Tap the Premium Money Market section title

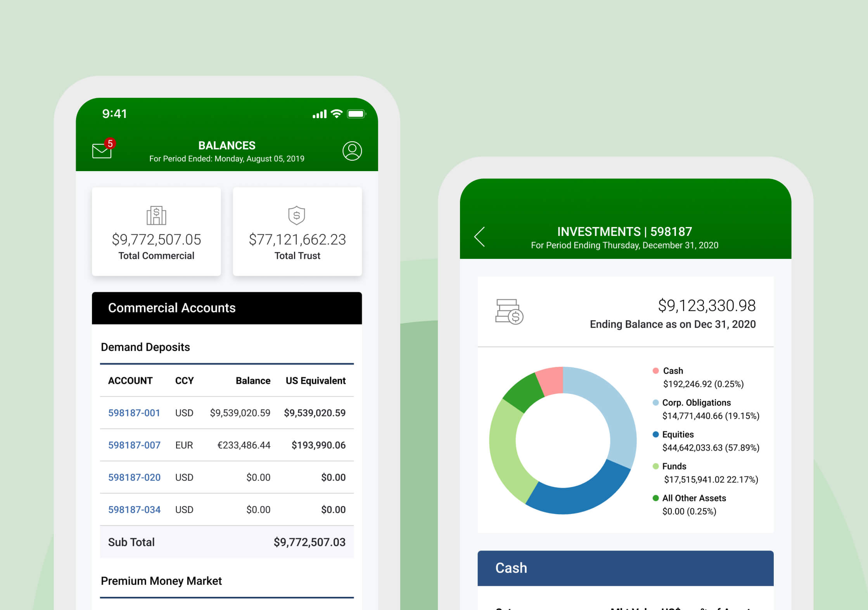[161, 581]
